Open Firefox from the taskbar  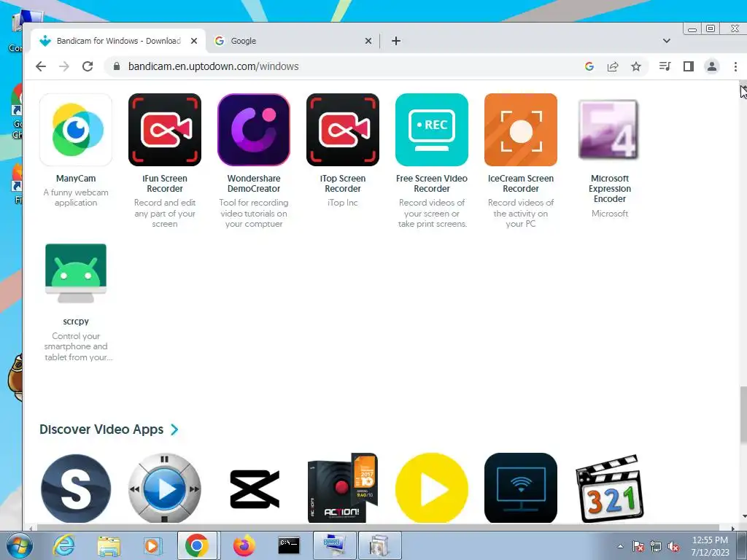pos(244,545)
